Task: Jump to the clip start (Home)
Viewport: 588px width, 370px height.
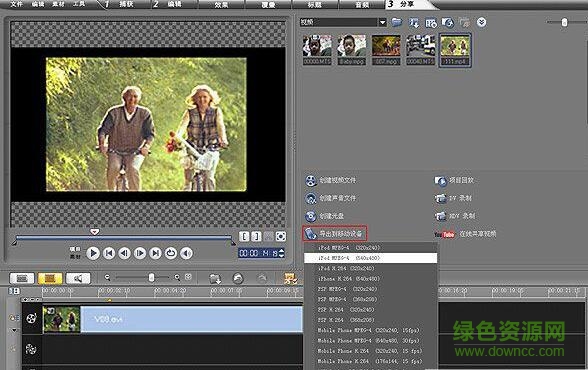Action: (x=109, y=253)
